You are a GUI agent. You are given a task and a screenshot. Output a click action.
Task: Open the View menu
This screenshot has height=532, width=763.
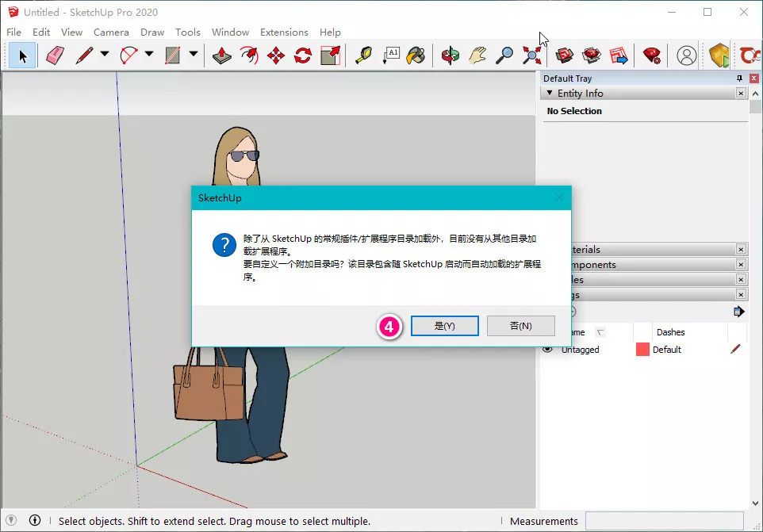[71, 32]
